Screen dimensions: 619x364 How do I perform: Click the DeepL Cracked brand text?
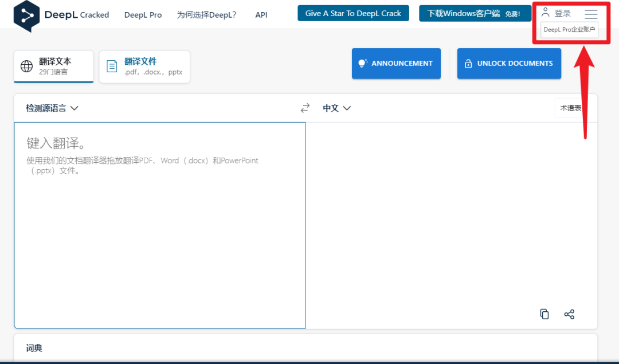[x=77, y=14]
